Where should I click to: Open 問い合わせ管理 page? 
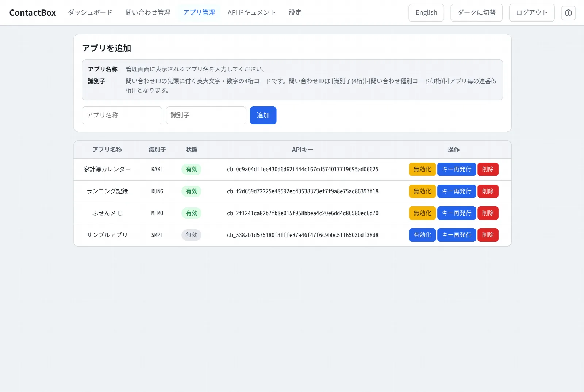[x=148, y=12]
